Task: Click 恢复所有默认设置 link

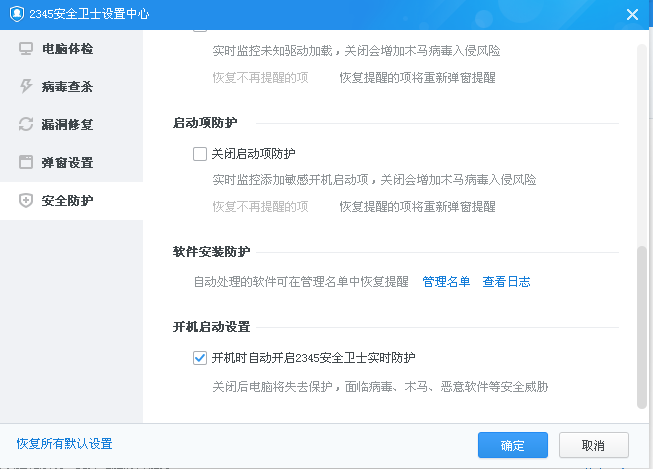Action: pos(65,444)
